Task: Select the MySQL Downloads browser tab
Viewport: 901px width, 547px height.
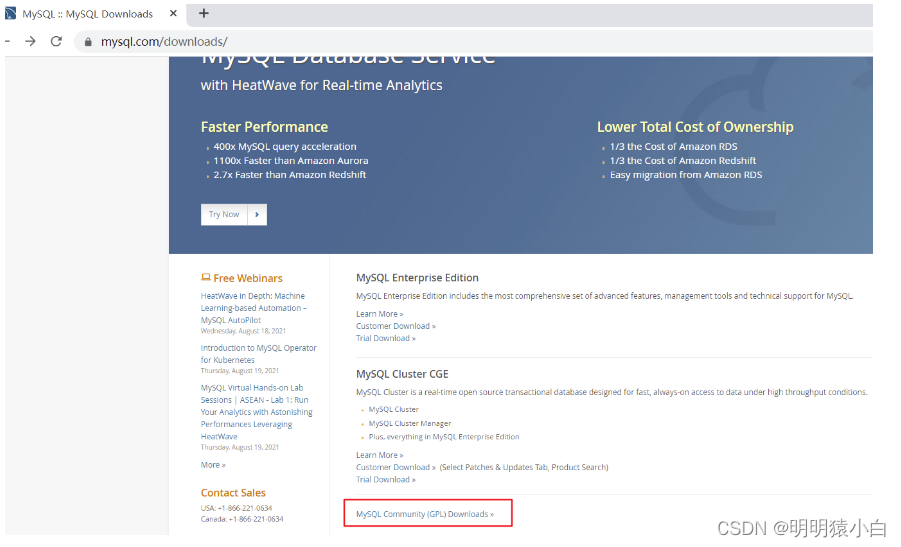Action: click(x=92, y=14)
